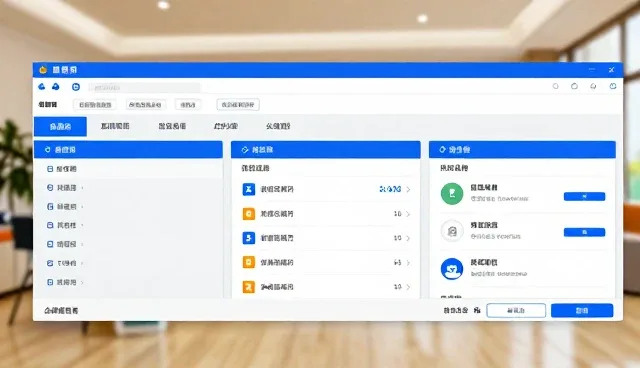Click the blue button in the grey avatar's row
Screen dimensions: 640x368
coord(584,232)
